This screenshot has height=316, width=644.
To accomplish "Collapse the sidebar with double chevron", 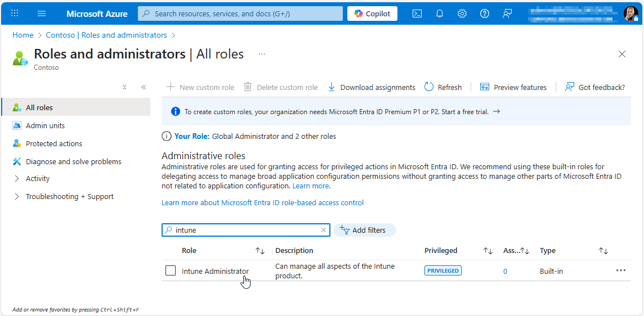I will tap(144, 87).
